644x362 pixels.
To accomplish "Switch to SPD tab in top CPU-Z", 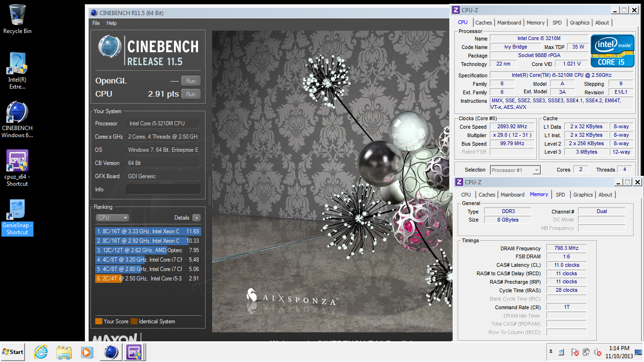I will coord(557,23).
